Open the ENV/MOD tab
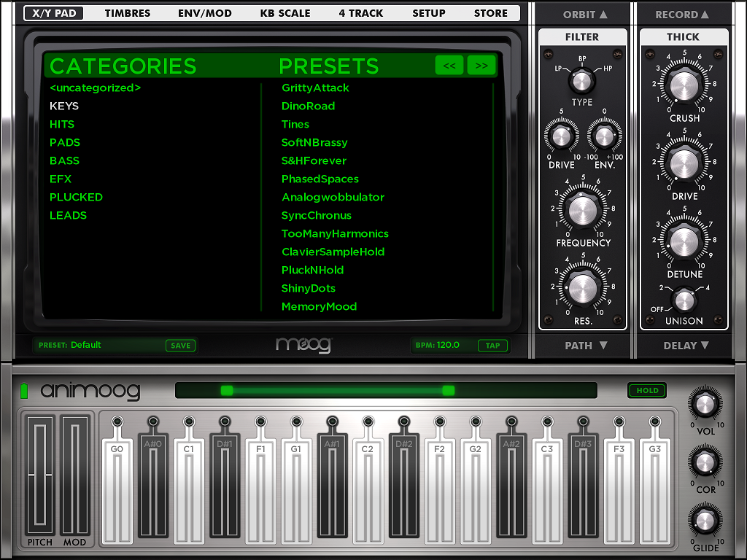 (205, 13)
